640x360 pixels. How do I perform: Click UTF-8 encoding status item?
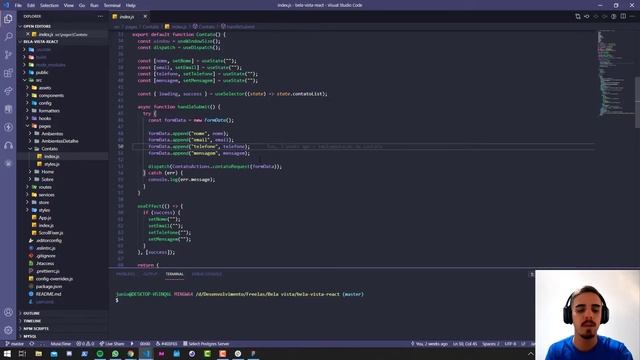[x=510, y=344]
